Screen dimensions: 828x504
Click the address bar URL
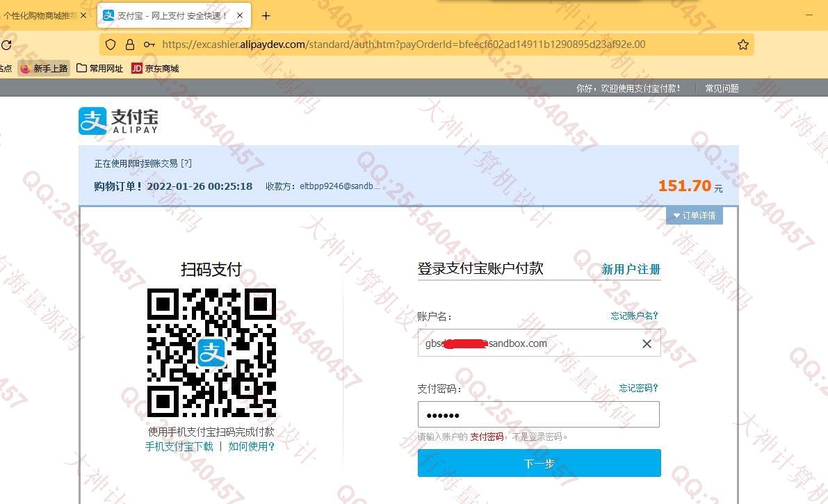click(403, 44)
